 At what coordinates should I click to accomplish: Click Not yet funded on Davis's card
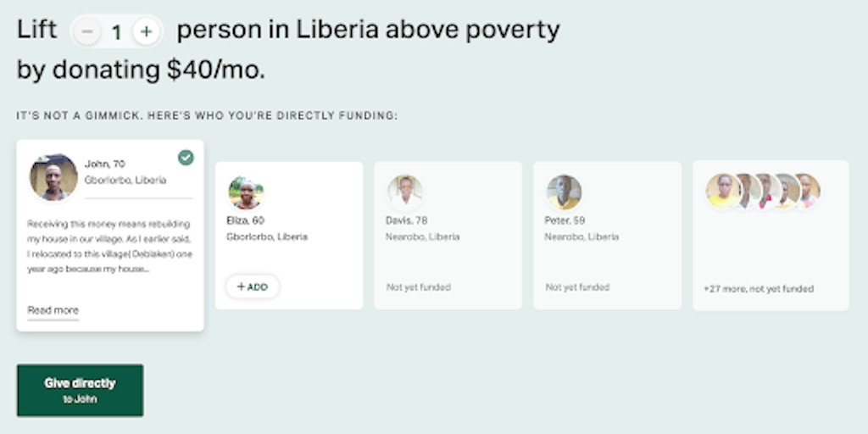418,287
